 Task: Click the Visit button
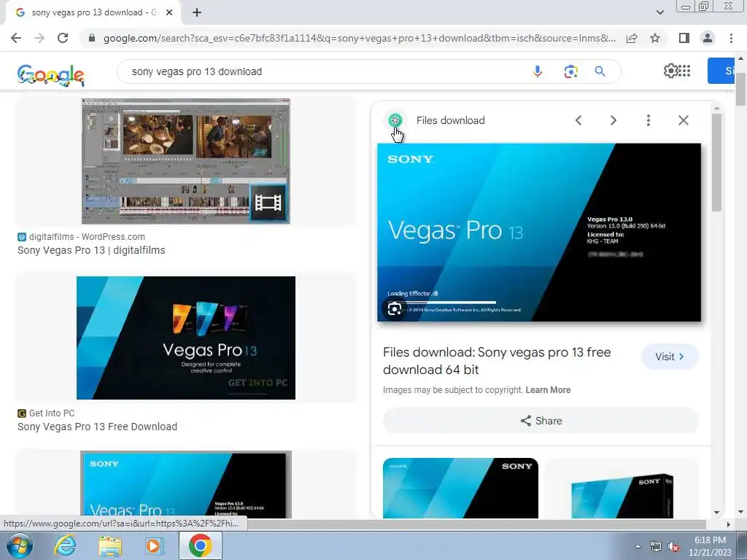(x=670, y=357)
